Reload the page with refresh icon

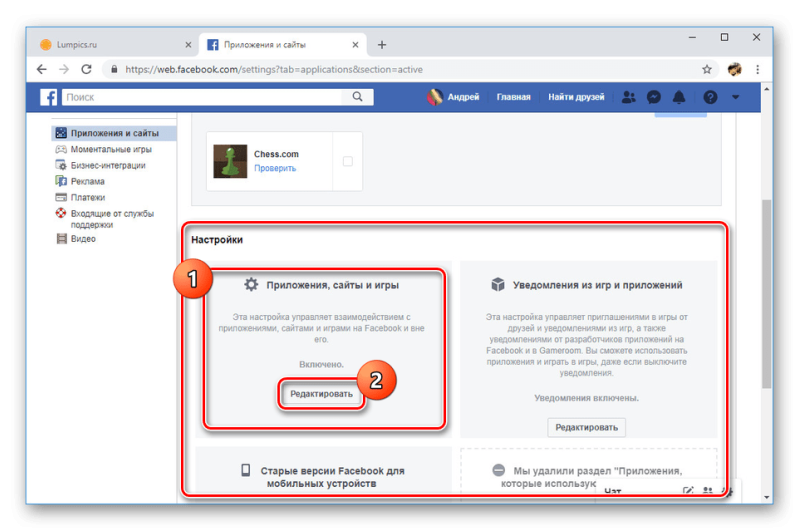(x=86, y=69)
